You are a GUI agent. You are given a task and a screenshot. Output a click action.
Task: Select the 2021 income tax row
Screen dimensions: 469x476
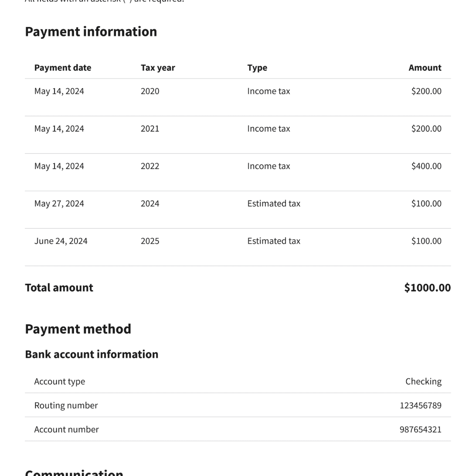[x=238, y=135]
